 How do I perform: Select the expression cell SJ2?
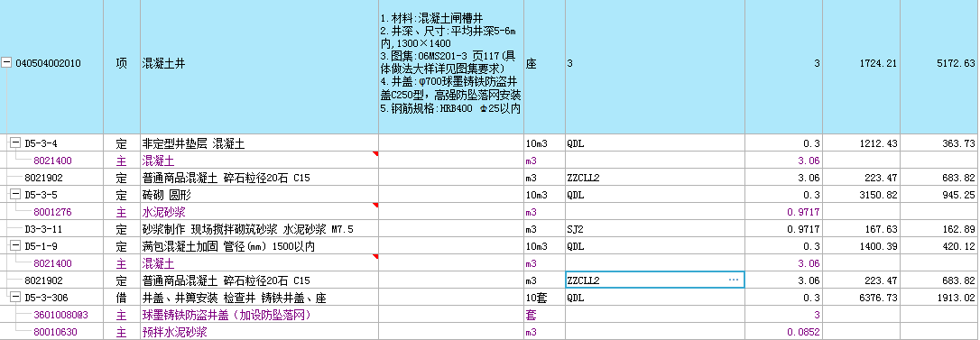coord(655,229)
